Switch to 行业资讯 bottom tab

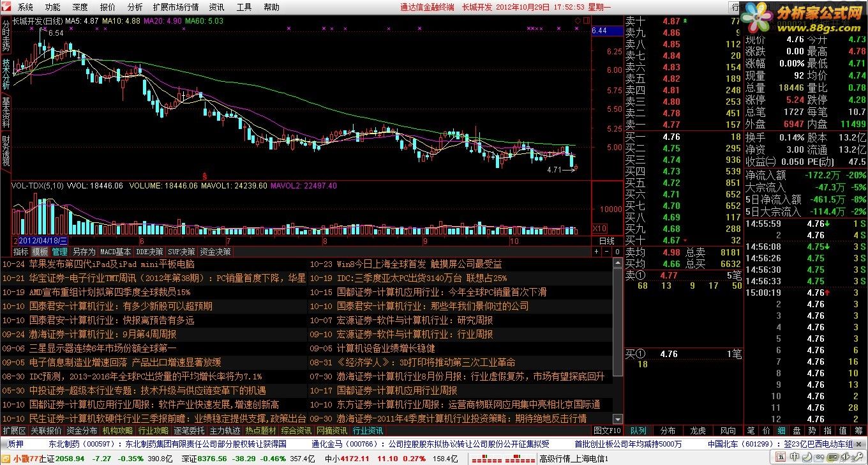coord(368,431)
